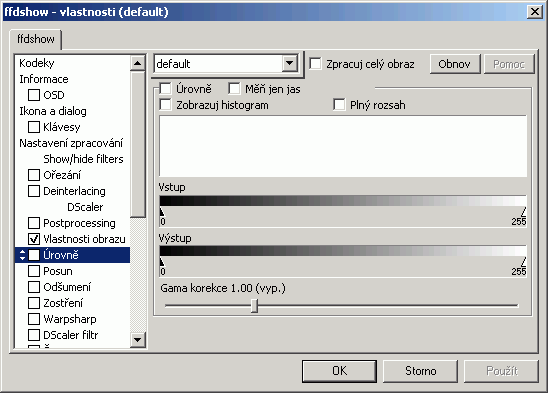This screenshot has width=548, height=393.
Task: Click the Výstup black point marker at 0
Action: [162, 262]
